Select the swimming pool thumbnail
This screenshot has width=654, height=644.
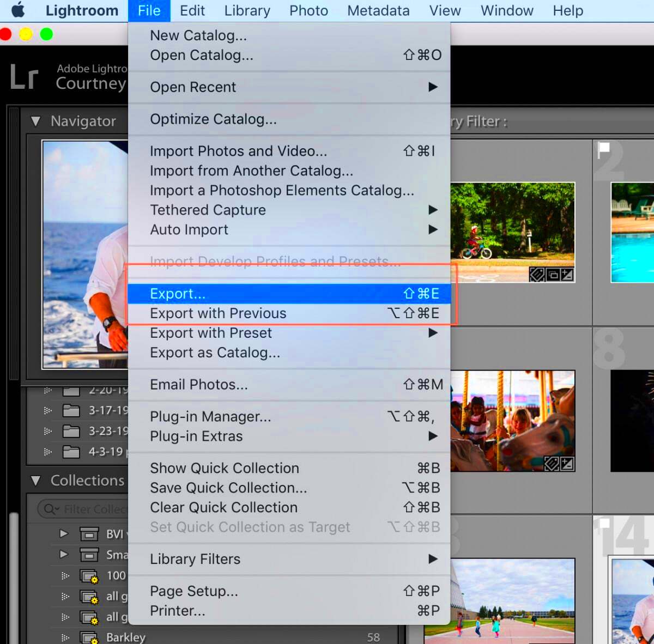tap(632, 232)
